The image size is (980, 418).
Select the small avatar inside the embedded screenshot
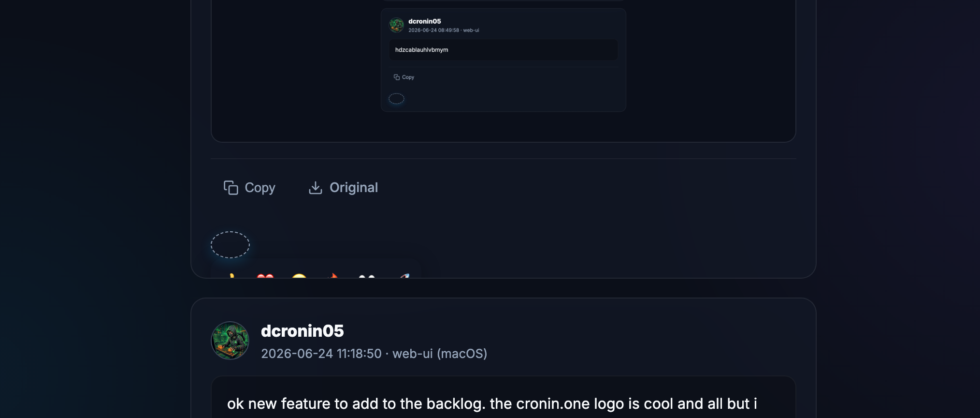click(x=397, y=25)
